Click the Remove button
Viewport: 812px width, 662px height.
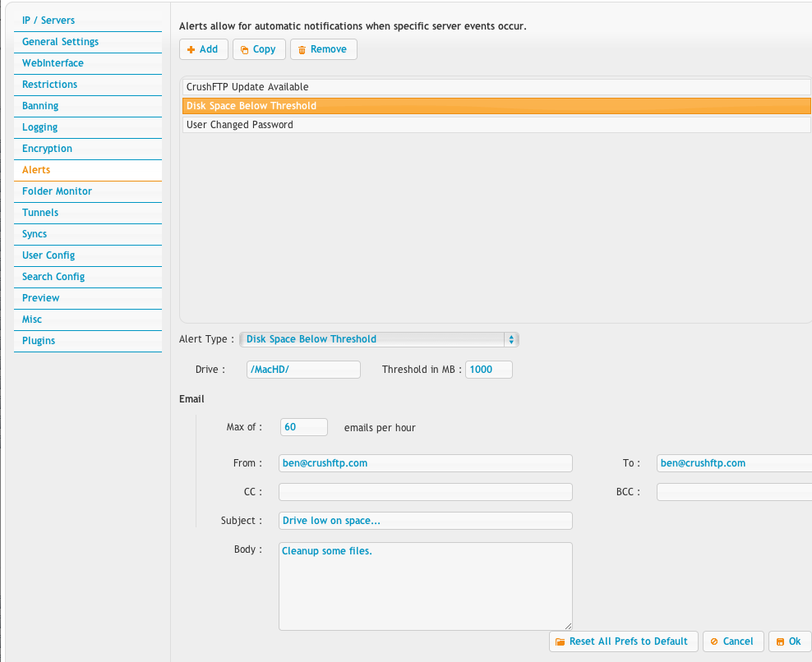(x=324, y=49)
